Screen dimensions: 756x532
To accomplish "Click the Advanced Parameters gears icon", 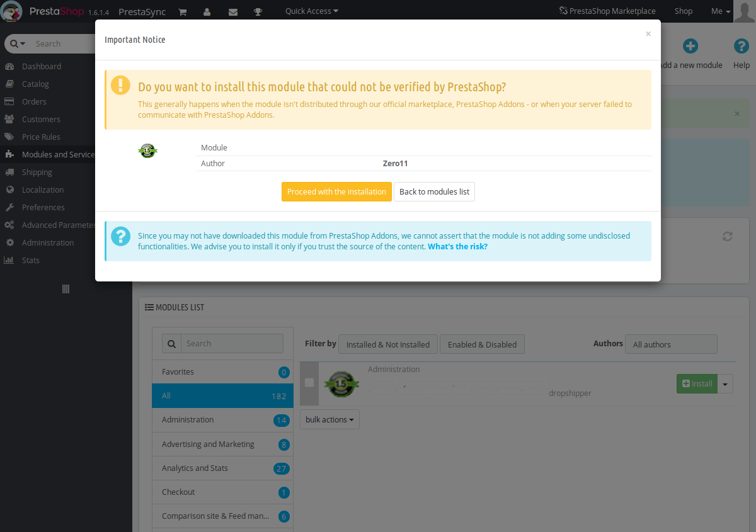I will 9,225.
